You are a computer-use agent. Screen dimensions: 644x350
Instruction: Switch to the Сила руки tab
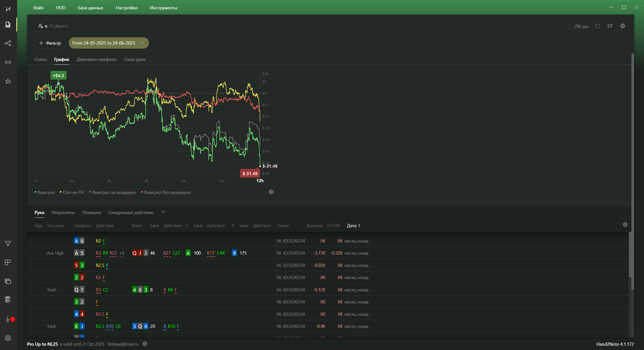(x=135, y=59)
